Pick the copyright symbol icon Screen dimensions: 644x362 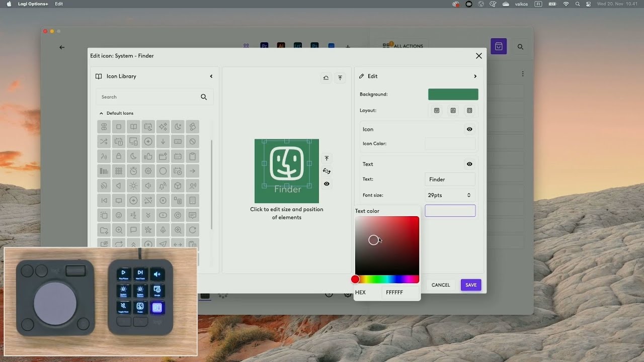point(178,215)
